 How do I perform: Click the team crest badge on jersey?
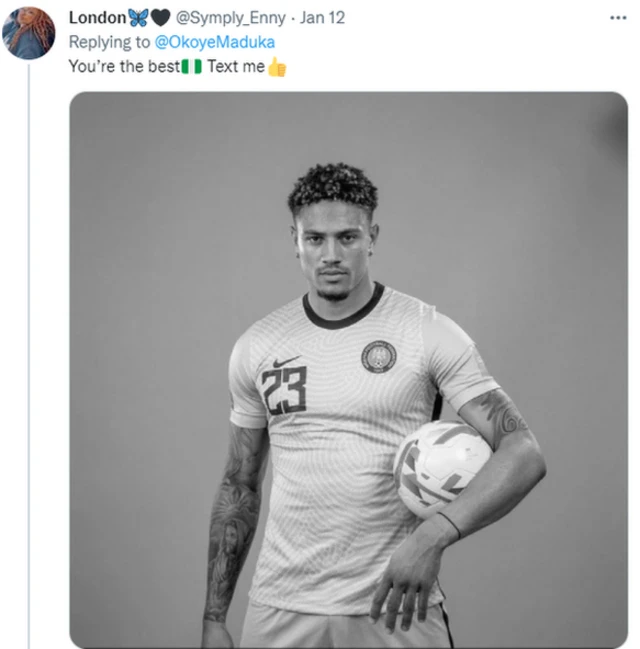pos(378,356)
